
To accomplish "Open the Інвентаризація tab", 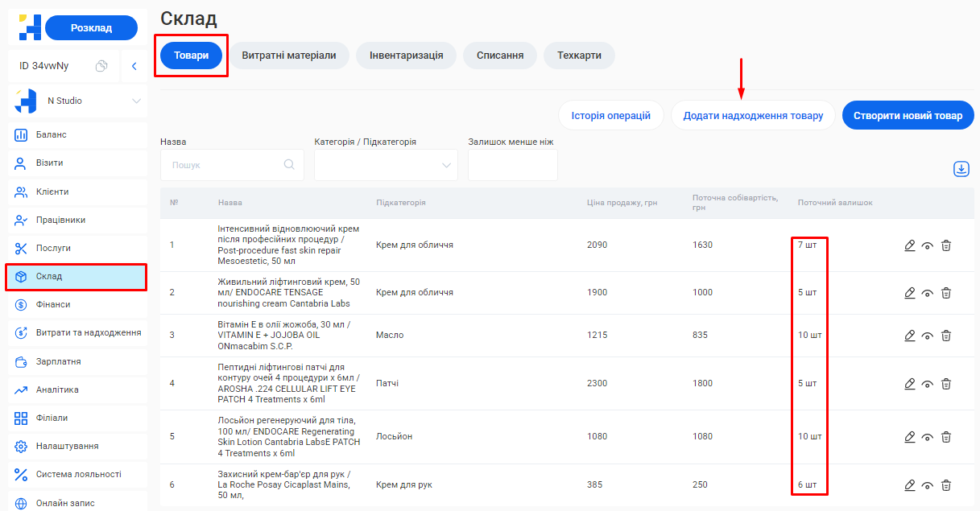I will 406,56.
